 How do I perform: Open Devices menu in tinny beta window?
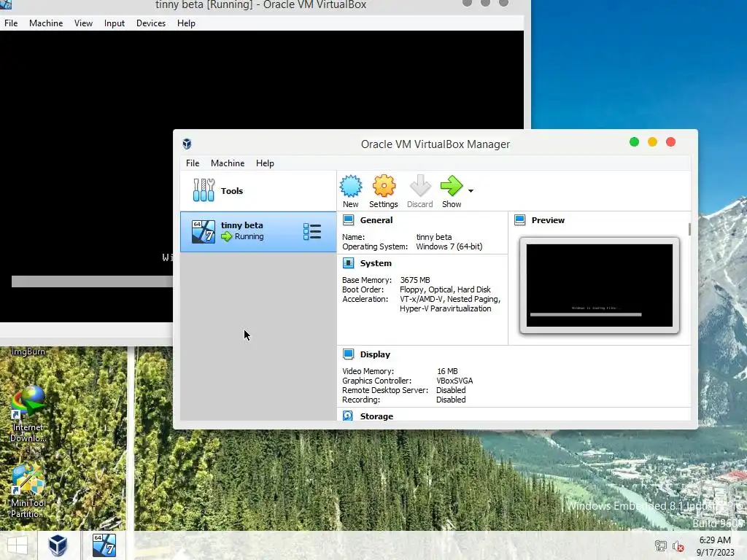[151, 23]
